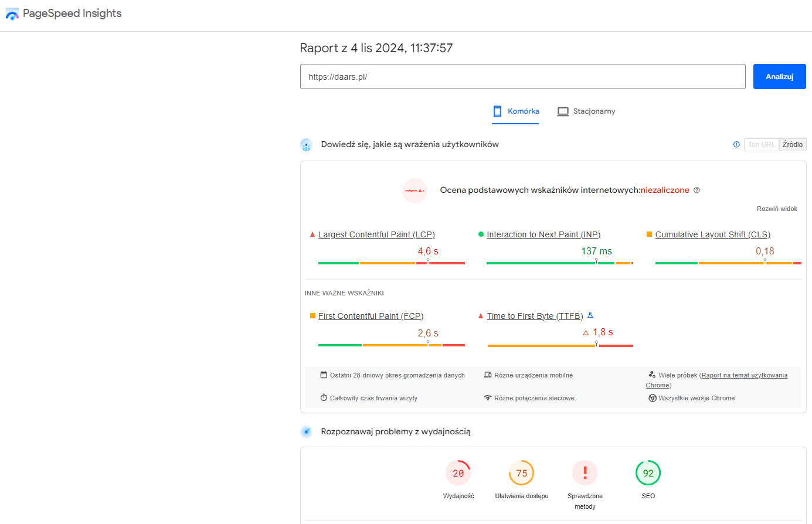Viewport: 812px width, 524px height.
Task: Click the report date heading text
Action: 376,48
